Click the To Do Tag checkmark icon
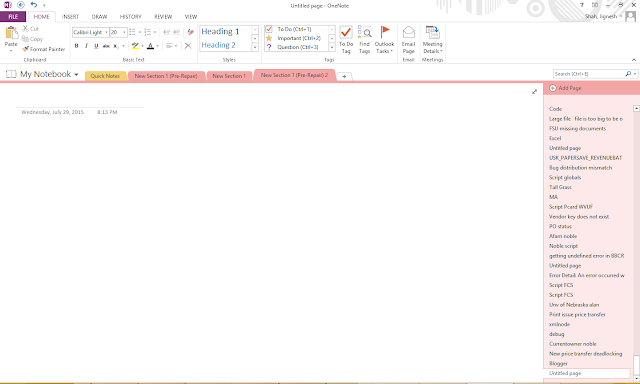Image resolution: width=640 pixels, height=384 pixels. [346, 33]
